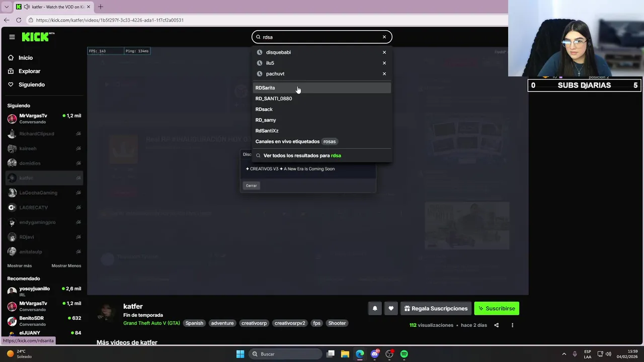This screenshot has height=362, width=644.
Task: Click the KICK logo
Action: 38,37
